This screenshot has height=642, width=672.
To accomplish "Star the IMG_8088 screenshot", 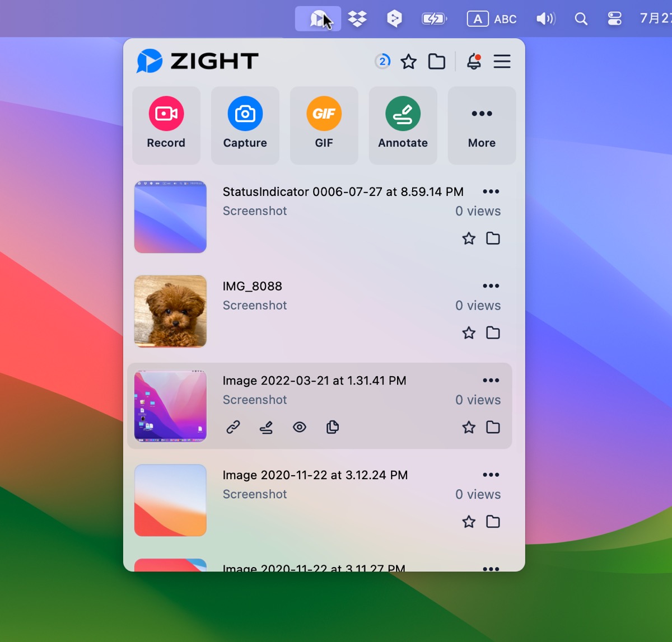I will (469, 332).
